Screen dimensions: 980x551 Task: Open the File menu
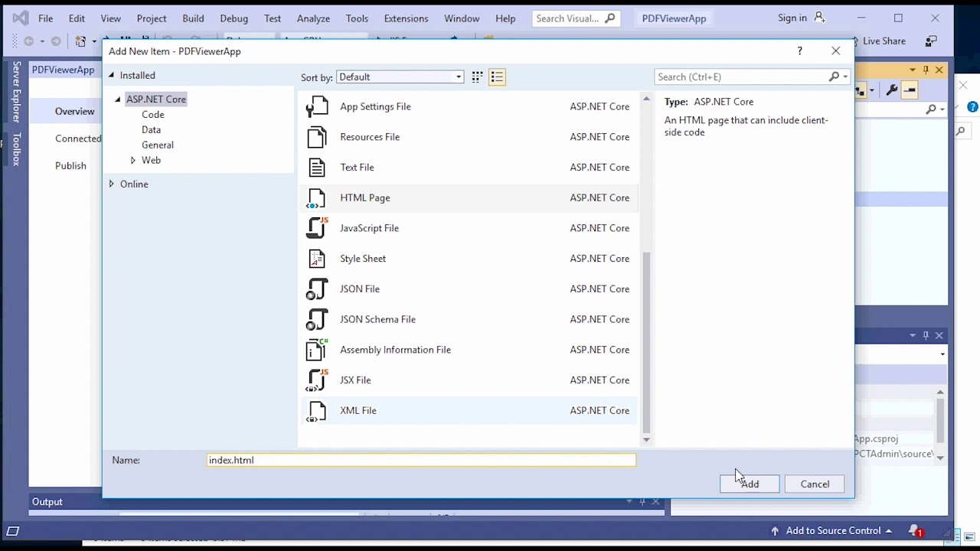pos(46,18)
